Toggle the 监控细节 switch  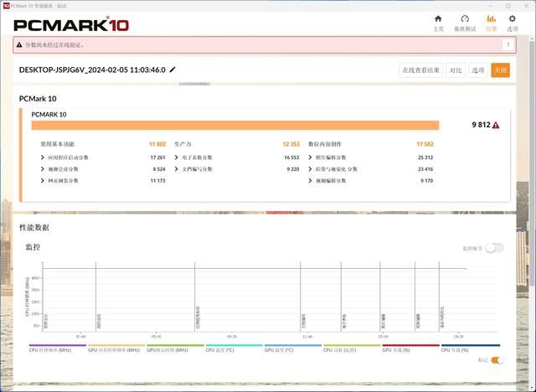495,248
